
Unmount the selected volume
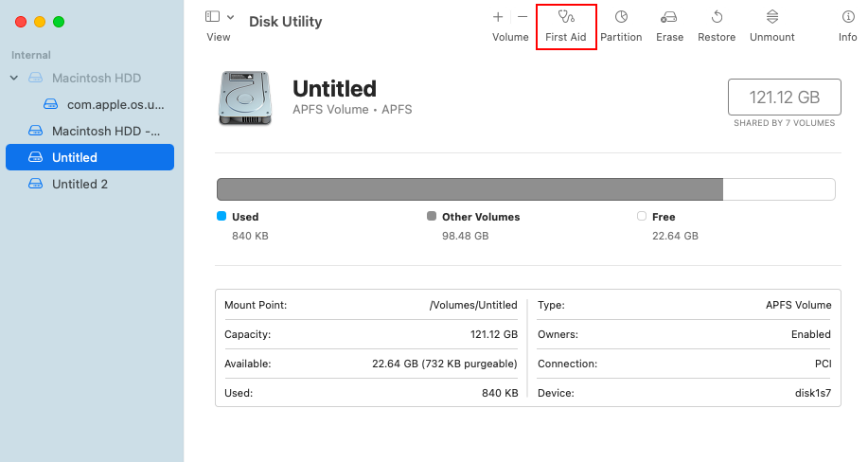(772, 27)
